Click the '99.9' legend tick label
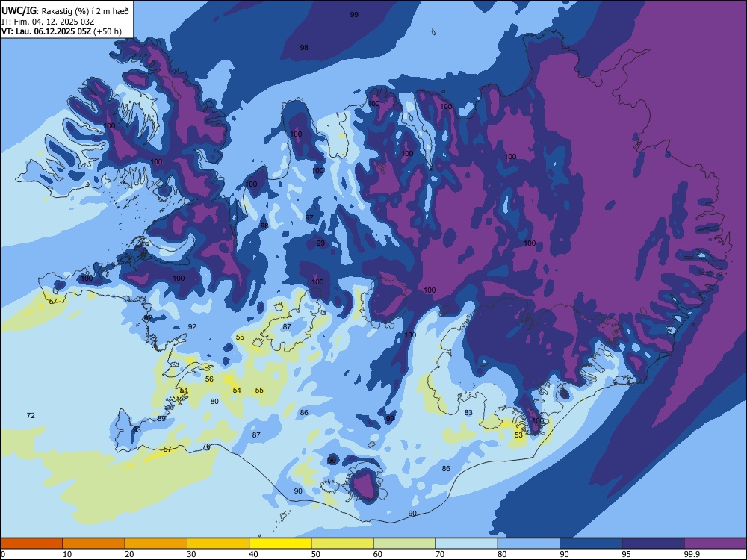747x560 pixels. point(692,554)
